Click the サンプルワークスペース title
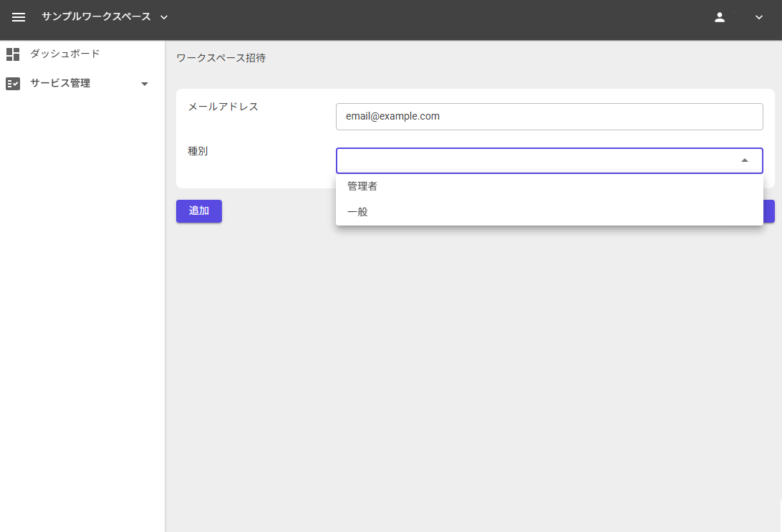782x532 pixels. pyautogui.click(x=98, y=17)
